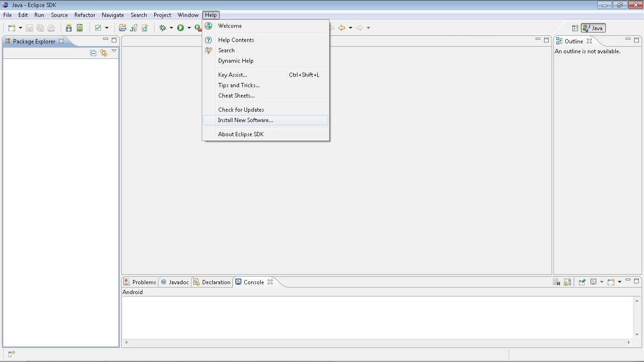Image resolution: width=644 pixels, height=362 pixels.
Task: Click the status bar new-item icon
Action: tap(12, 354)
